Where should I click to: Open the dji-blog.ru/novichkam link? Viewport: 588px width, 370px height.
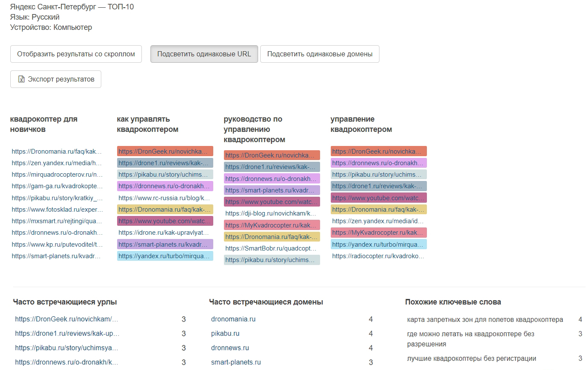click(x=271, y=213)
